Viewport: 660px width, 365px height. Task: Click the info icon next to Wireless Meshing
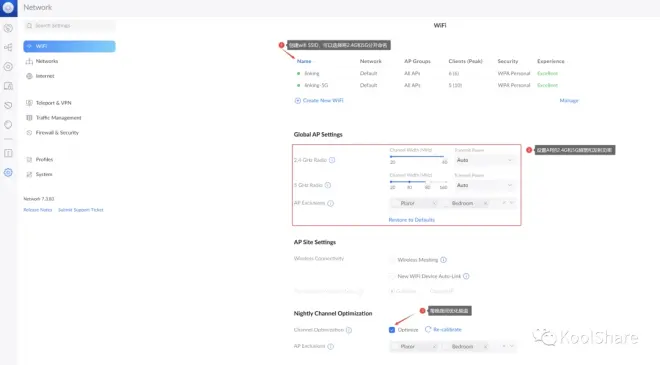coord(443,260)
